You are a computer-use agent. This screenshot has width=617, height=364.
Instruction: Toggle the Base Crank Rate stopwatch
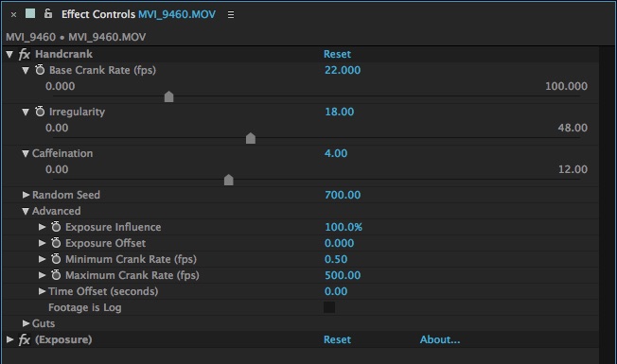coord(40,70)
